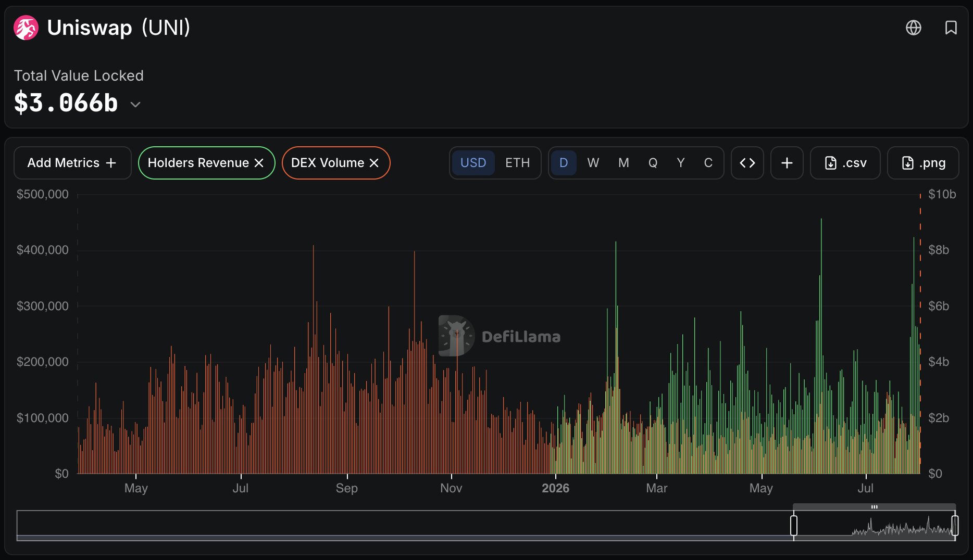Open the Add Metrics dropdown
Screen dimensions: 973x560
click(72, 163)
